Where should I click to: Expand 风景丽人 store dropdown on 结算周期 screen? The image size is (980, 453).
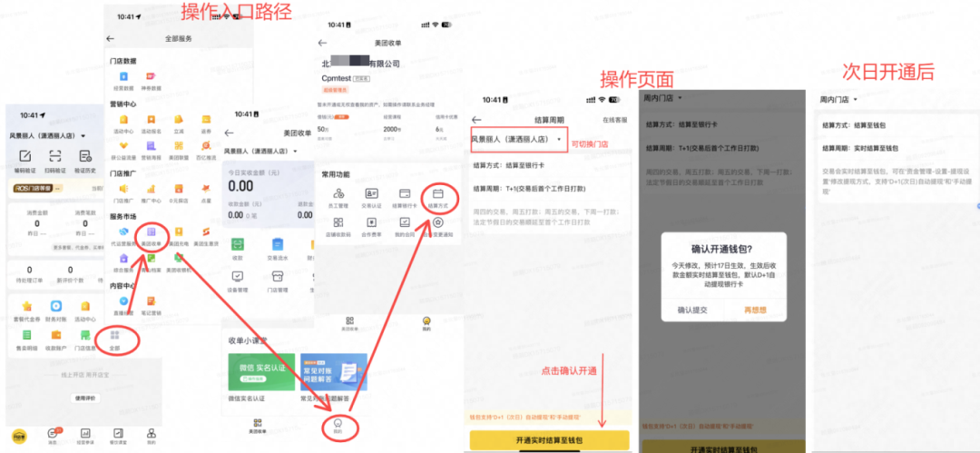click(x=558, y=139)
